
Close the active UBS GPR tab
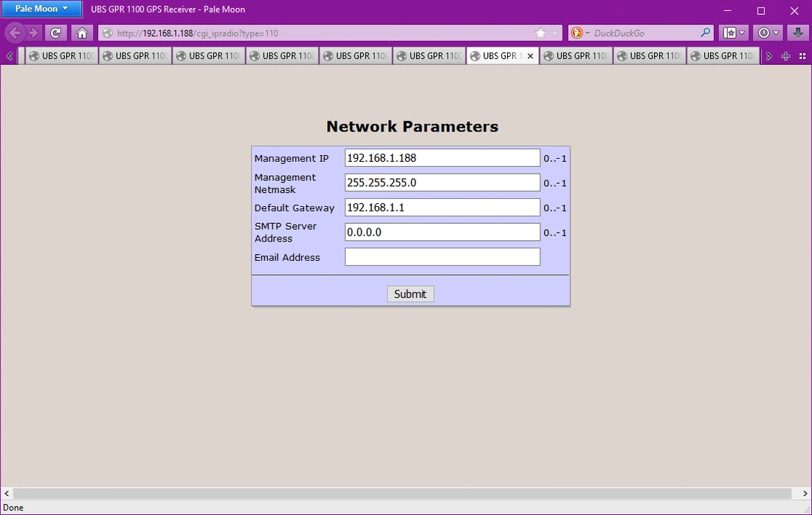530,56
